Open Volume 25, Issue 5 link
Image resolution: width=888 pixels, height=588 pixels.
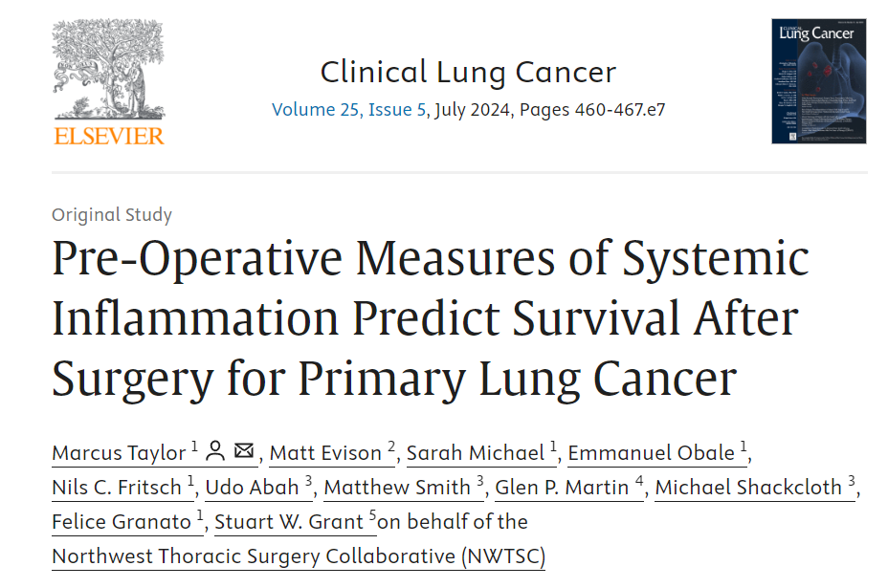point(349,109)
